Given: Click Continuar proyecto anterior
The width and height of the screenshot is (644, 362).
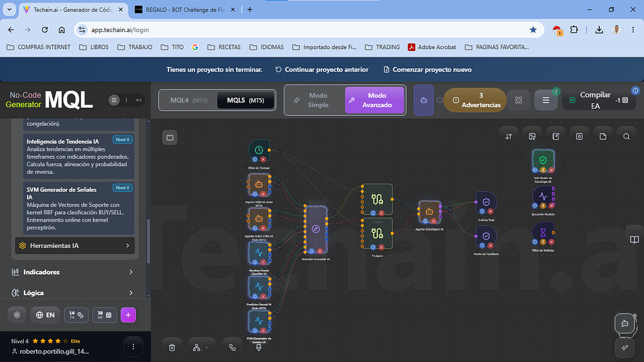Looking at the screenshot, I should tap(321, 69).
